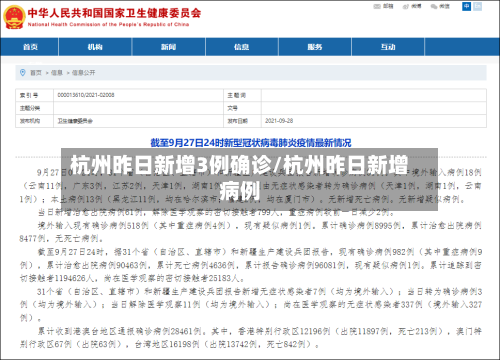500x360 pixels.
Task: Open the 服务 navigation tab
Action: click(315, 47)
